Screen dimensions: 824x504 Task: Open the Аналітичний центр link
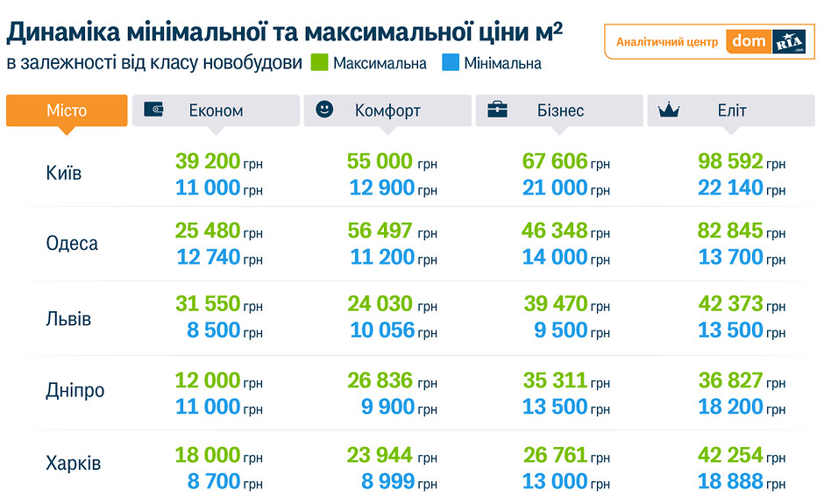666,42
